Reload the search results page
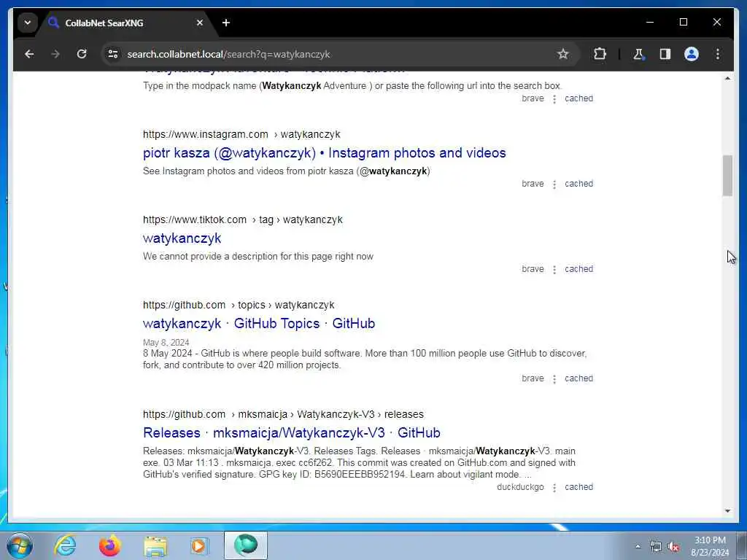747x560 pixels. [82, 54]
